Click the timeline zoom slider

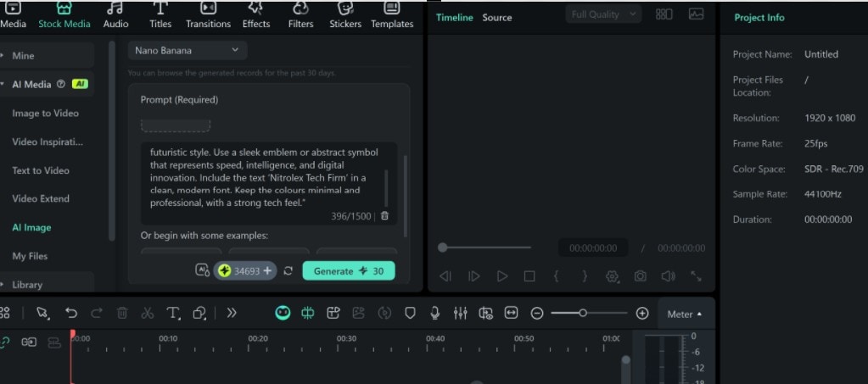tap(589, 313)
